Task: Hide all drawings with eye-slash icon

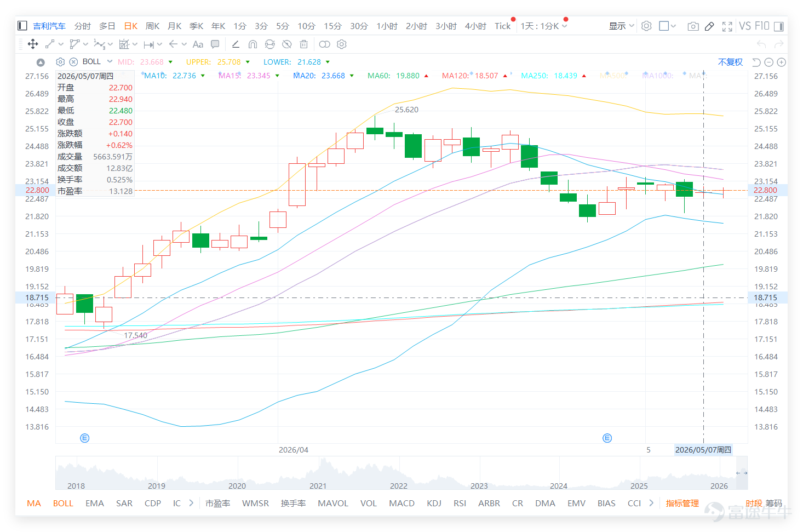Action: tap(286, 44)
